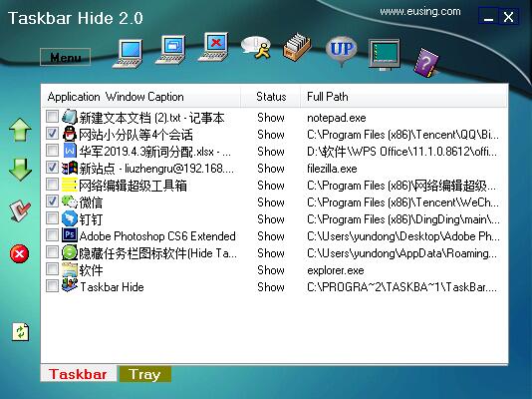Viewport: 532px width, 399px height.
Task: Move item up with green arrow
Action: click(20, 130)
